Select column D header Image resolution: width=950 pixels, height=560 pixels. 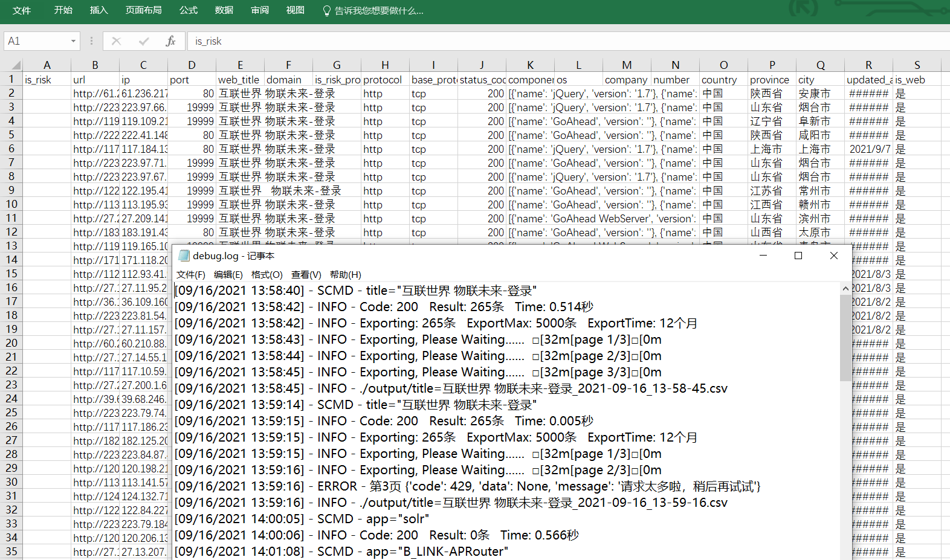(x=192, y=65)
